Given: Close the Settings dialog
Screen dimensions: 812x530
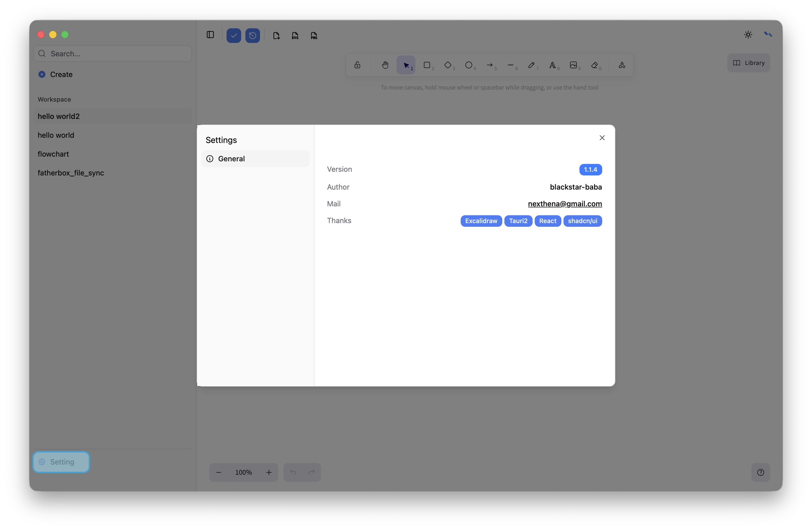Looking at the screenshot, I should (x=602, y=138).
